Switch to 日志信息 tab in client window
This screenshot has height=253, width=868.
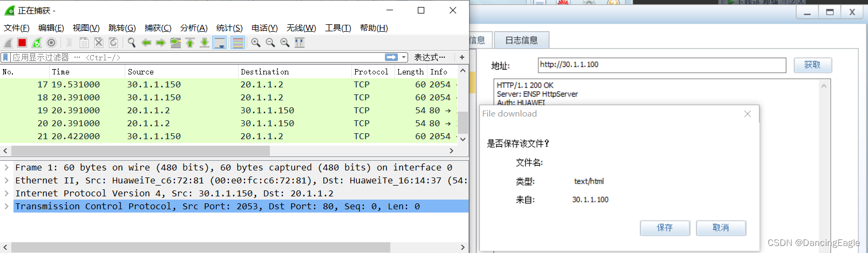(x=521, y=40)
